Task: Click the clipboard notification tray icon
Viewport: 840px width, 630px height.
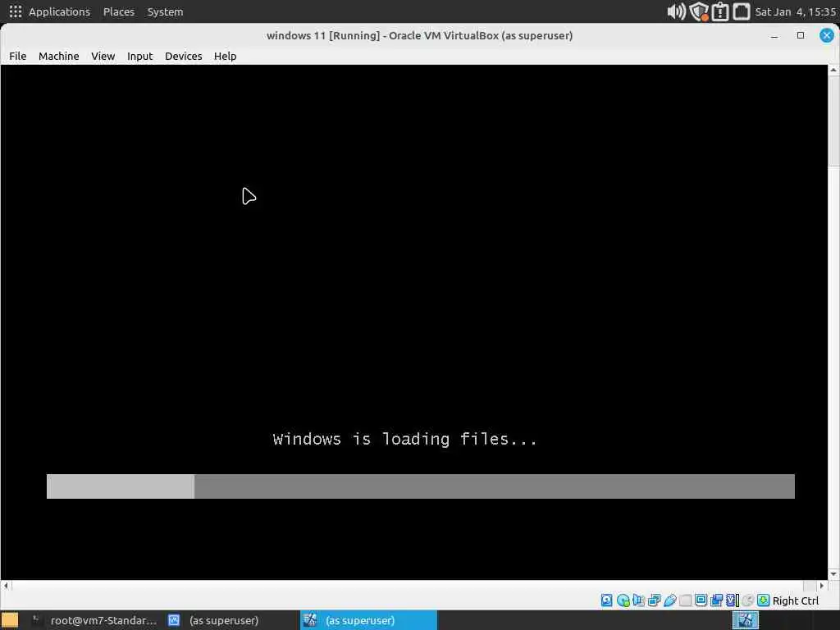Action: click(720, 11)
